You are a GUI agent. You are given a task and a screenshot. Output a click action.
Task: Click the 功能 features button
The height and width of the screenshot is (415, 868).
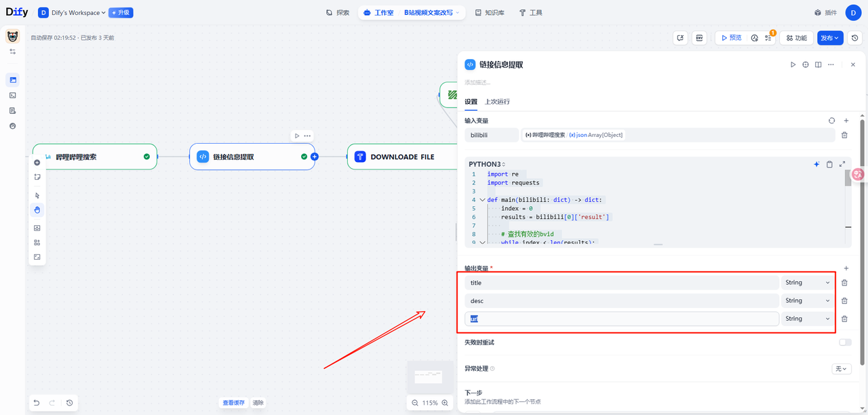tap(796, 38)
